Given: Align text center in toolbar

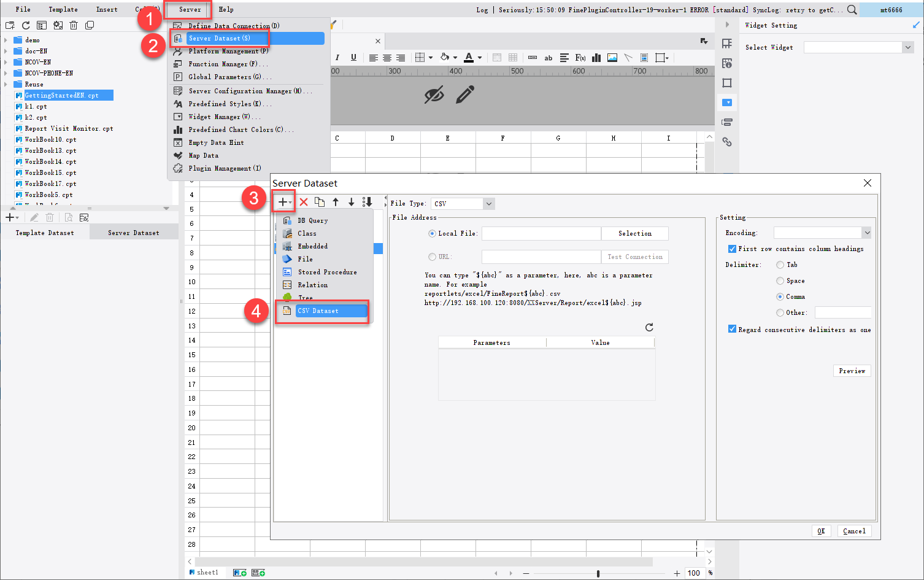Looking at the screenshot, I should (387, 58).
